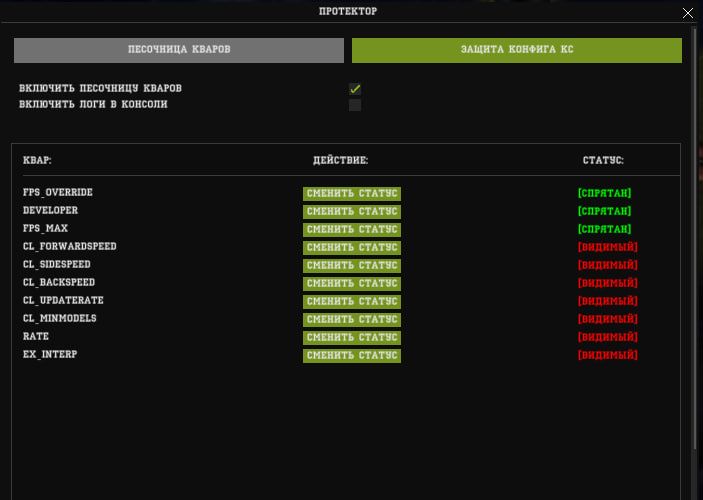Select the green Спрятан label for FPS_OVERRIDE
The image size is (703, 500).
pyautogui.click(x=604, y=193)
